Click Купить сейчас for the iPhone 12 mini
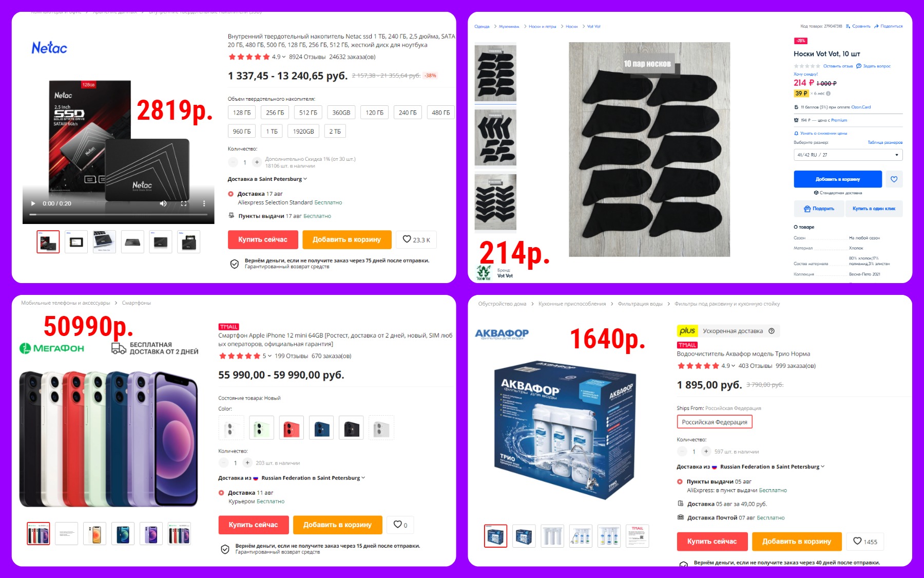 tap(254, 525)
